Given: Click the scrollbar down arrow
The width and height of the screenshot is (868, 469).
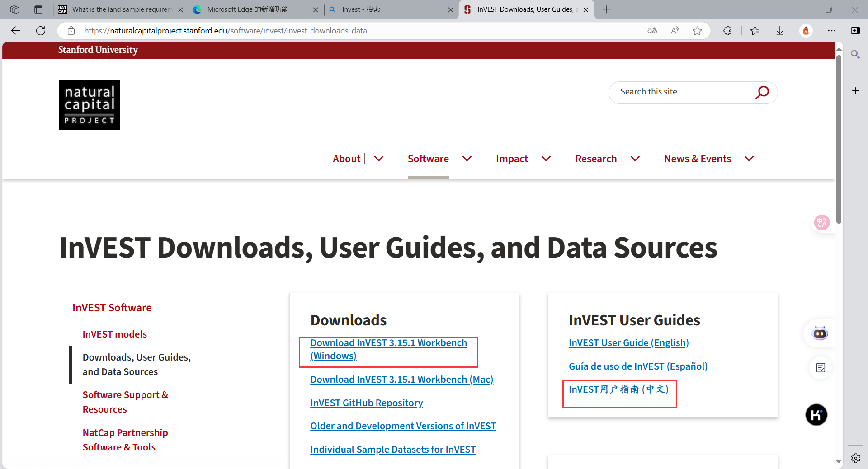Looking at the screenshot, I should [839, 462].
